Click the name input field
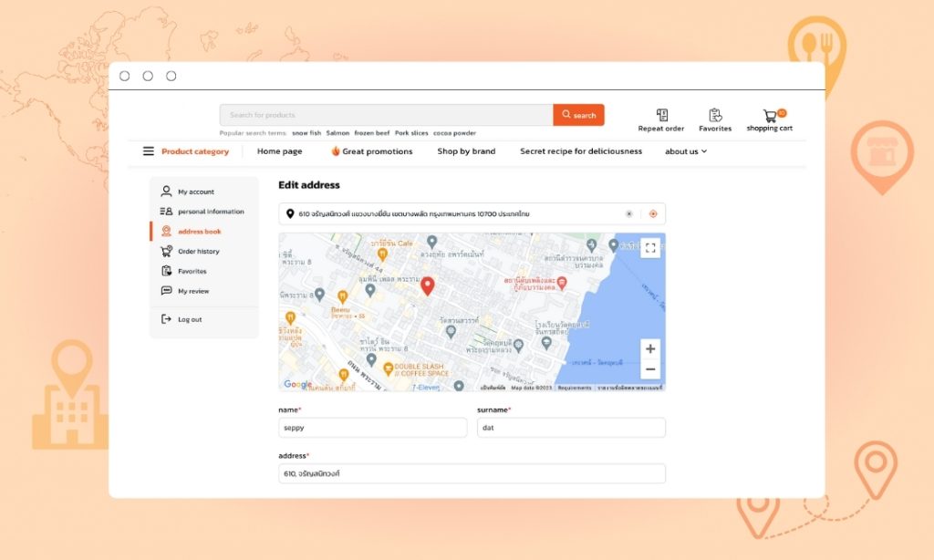This screenshot has width=934, height=560. (372, 428)
